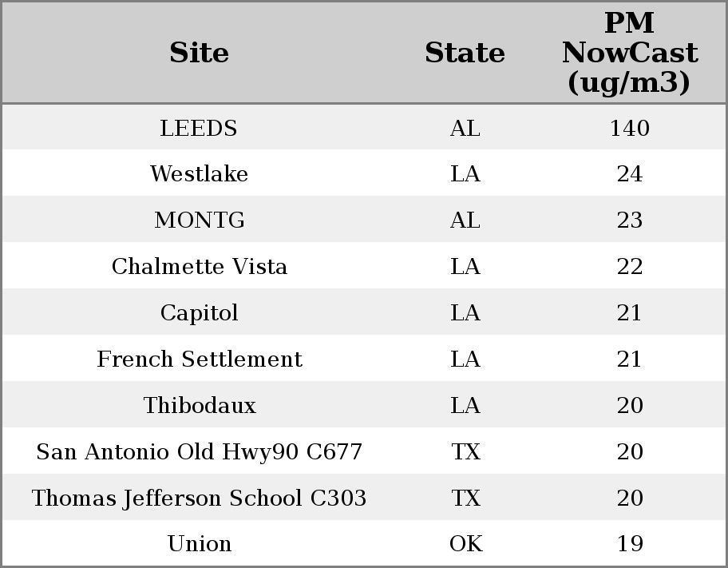Select the Capitol site cell

[200, 312]
